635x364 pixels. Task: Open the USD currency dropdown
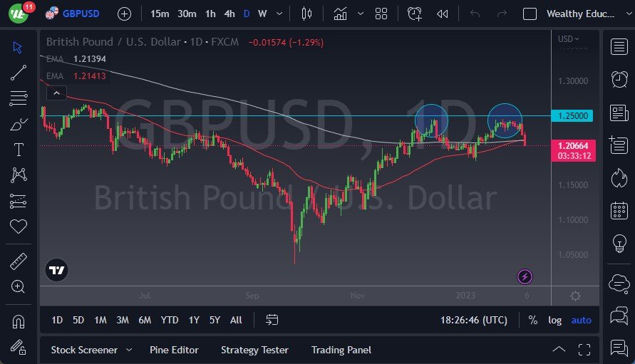click(568, 39)
